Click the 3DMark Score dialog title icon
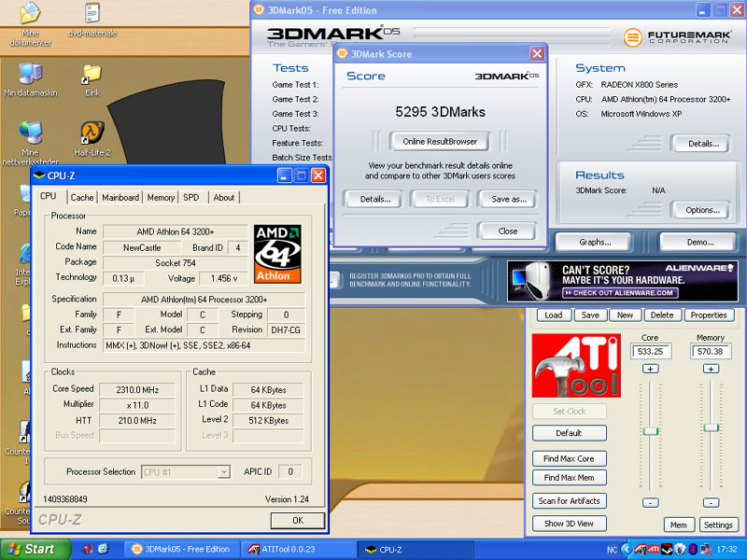 [x=342, y=54]
